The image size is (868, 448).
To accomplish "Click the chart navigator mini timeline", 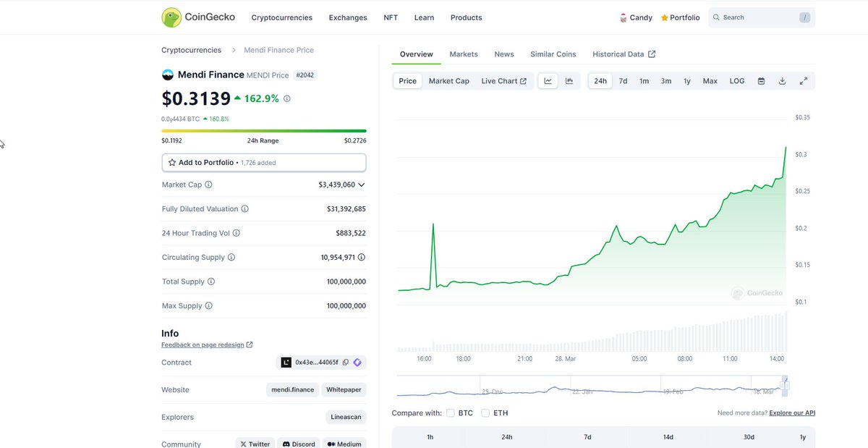I will click(590, 386).
